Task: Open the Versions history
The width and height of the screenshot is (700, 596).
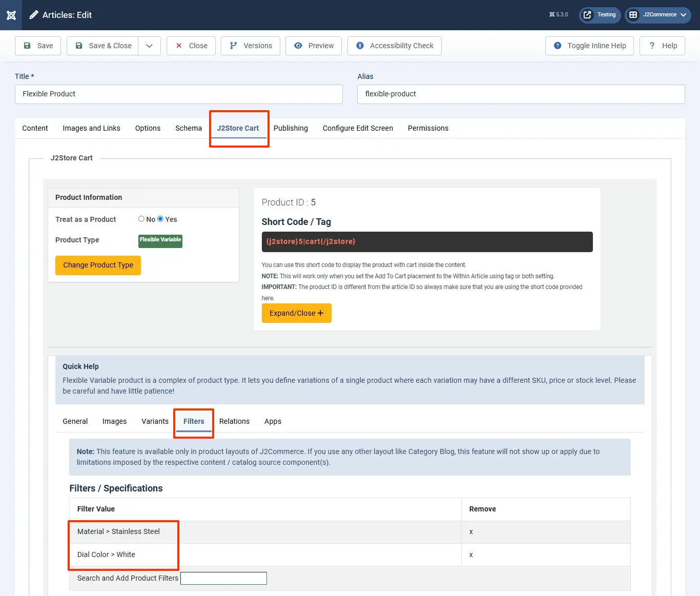Action: (251, 46)
